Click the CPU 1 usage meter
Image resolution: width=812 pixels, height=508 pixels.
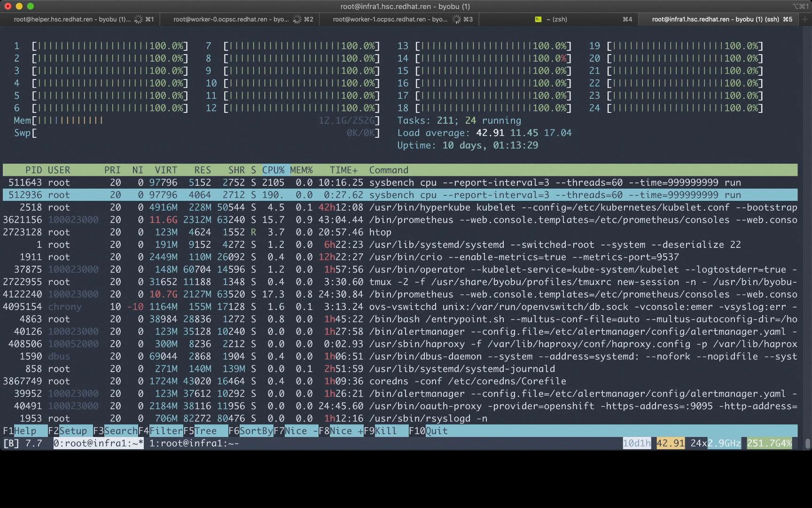[x=101, y=46]
